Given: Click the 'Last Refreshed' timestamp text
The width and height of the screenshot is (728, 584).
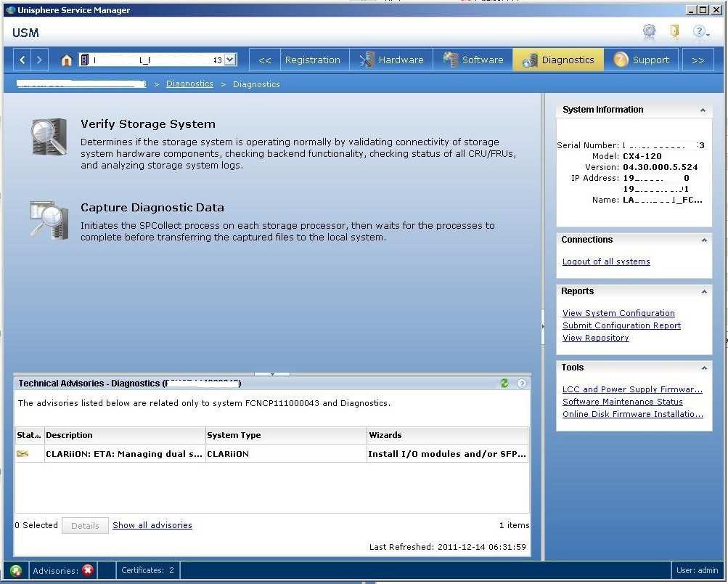Looking at the screenshot, I should pos(448,547).
